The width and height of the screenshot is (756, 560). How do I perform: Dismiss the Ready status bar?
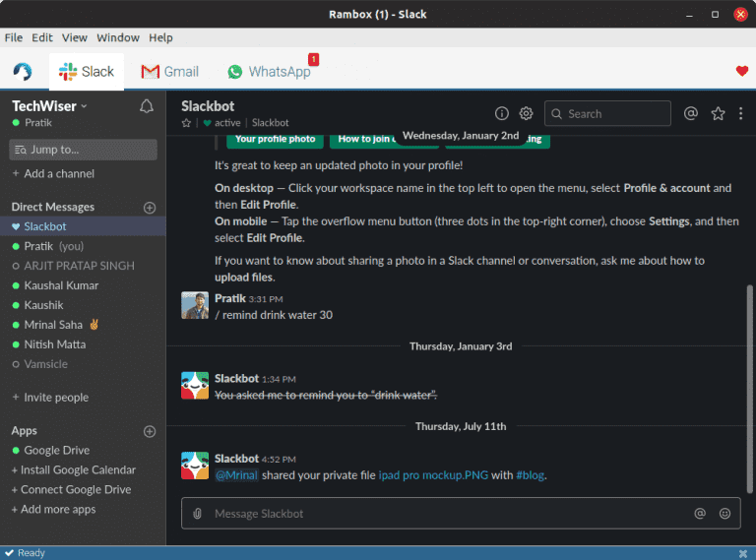743,553
